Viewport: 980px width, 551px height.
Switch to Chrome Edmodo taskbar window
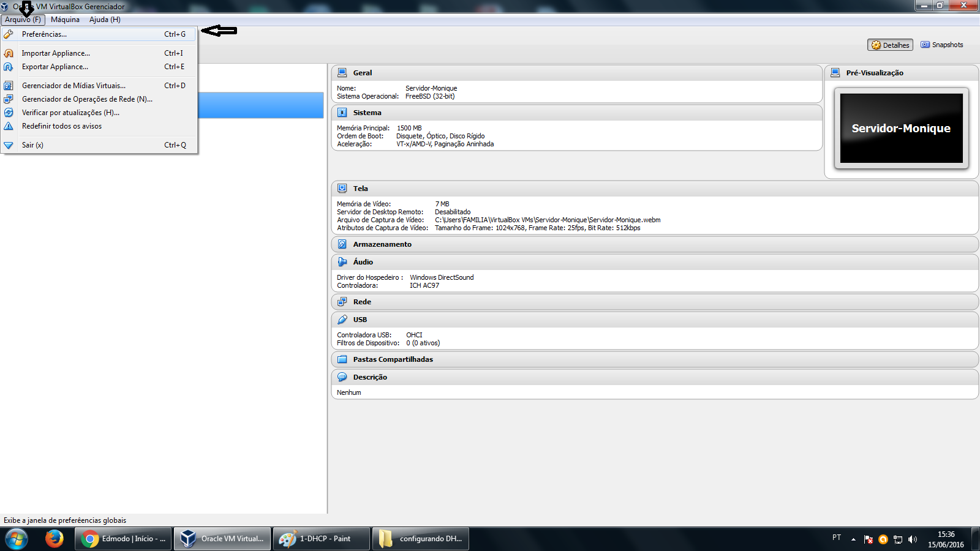coord(124,539)
